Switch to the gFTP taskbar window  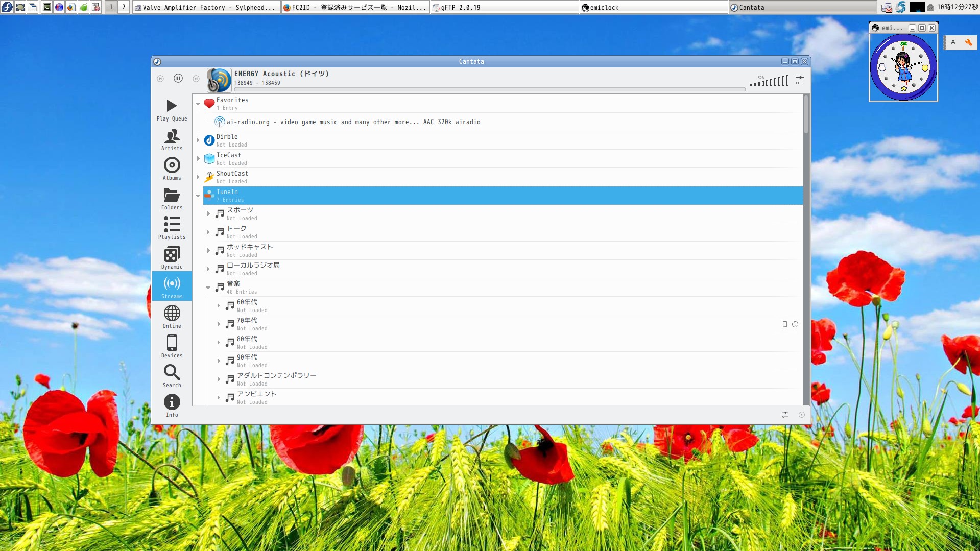(x=504, y=7)
